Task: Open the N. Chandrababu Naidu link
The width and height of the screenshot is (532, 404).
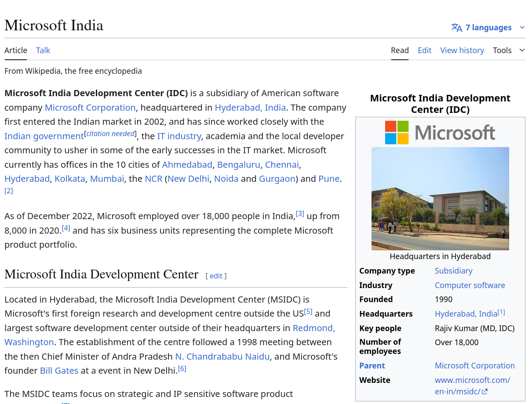Action: click(x=222, y=357)
